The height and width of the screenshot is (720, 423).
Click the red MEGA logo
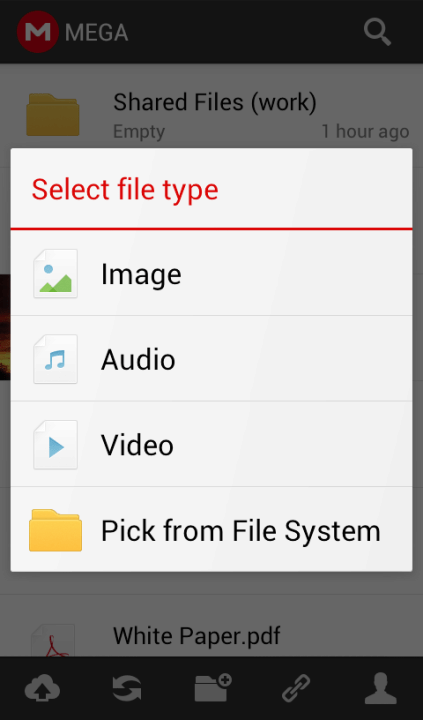click(x=38, y=32)
